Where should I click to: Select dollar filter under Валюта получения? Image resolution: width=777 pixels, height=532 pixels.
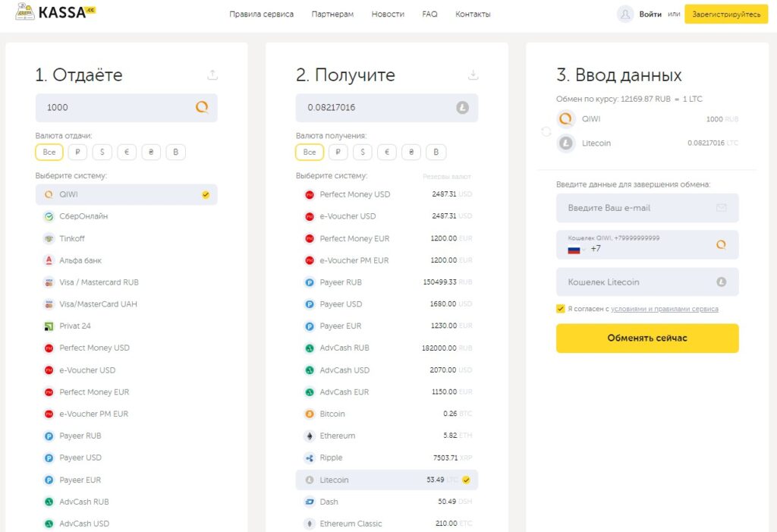[363, 153]
